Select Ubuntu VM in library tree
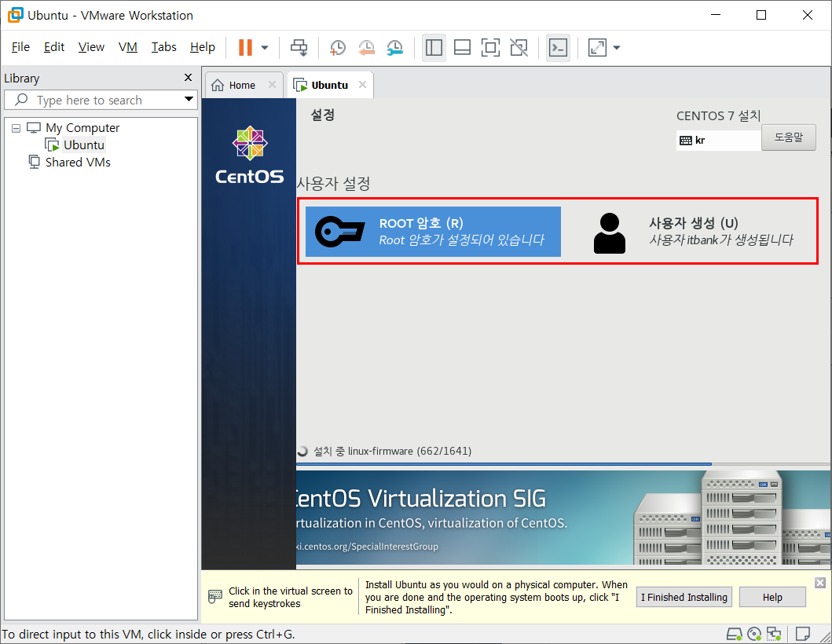832x644 pixels. point(83,145)
